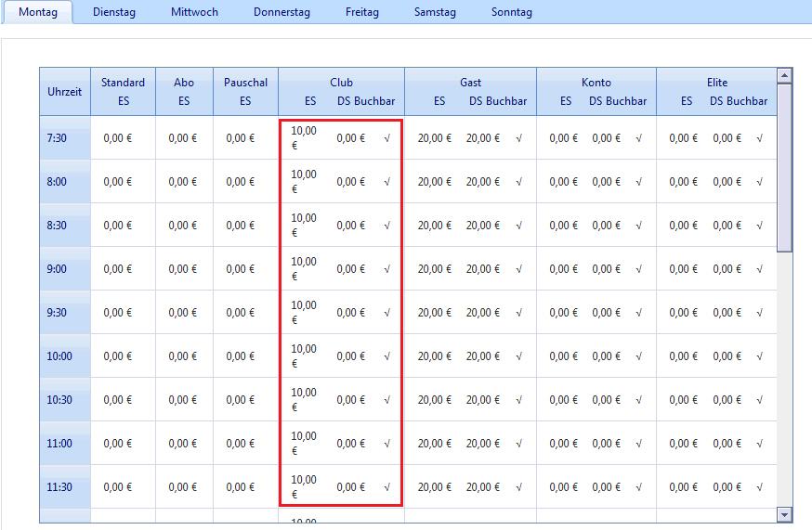The image size is (812, 530).
Task: Click Club DS price at 10:30
Action: tap(350, 399)
